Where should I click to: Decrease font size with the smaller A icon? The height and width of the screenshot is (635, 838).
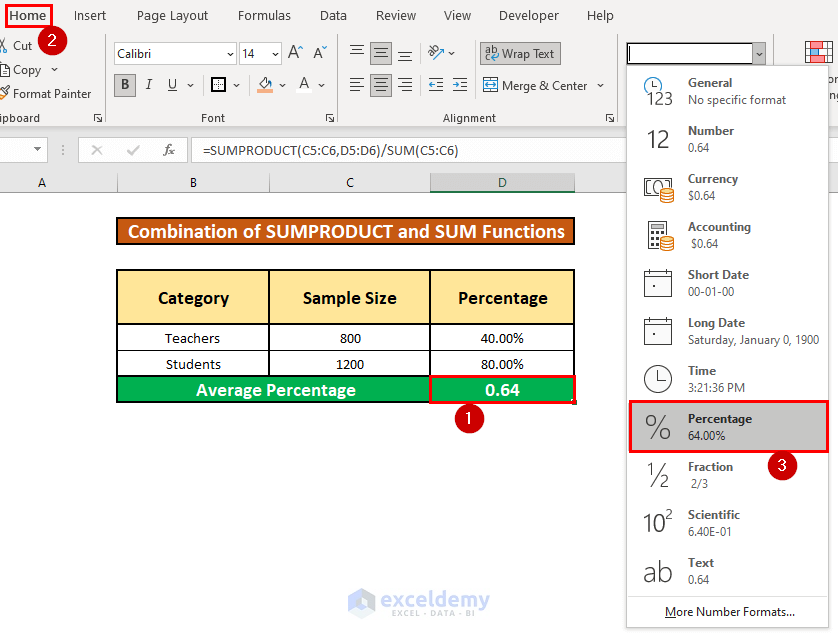click(320, 53)
